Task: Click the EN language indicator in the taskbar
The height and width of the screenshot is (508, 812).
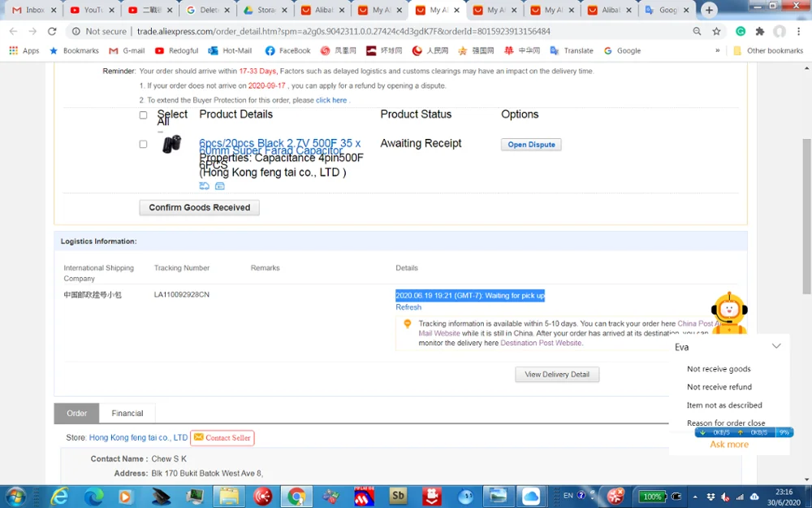Action: (x=568, y=496)
